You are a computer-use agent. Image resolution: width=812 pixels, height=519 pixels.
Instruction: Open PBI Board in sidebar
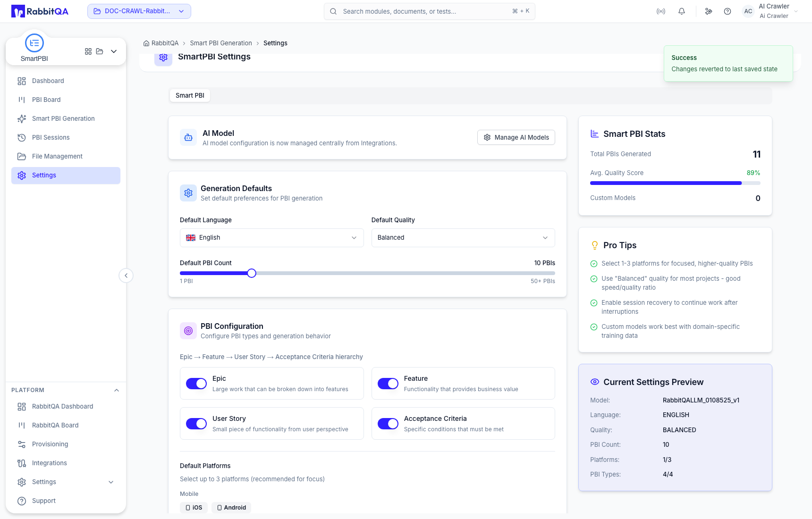(x=66, y=100)
